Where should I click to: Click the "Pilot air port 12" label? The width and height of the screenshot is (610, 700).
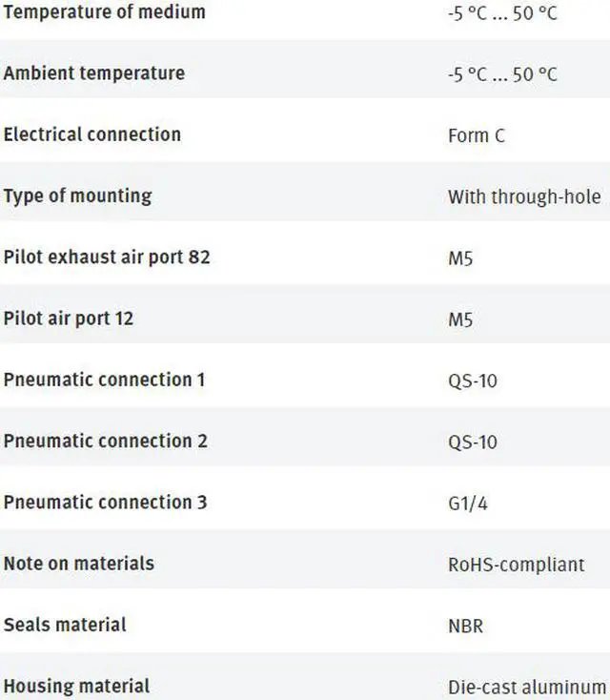69,319
